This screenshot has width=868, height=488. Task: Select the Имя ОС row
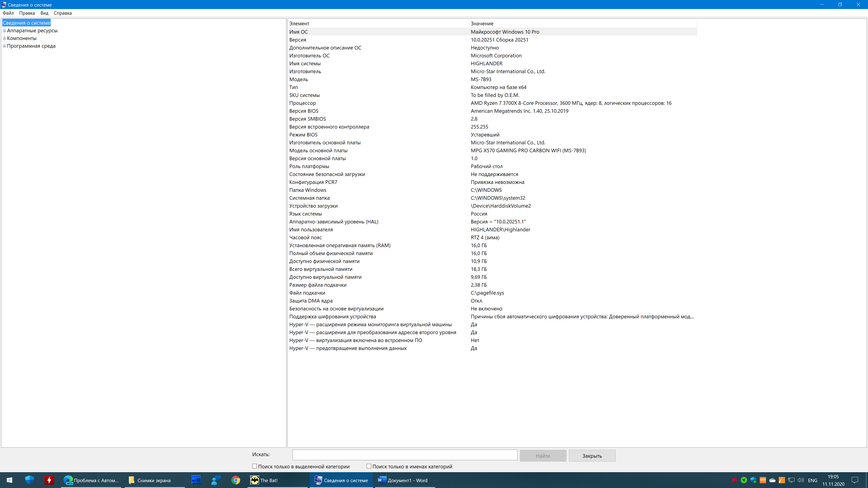pyautogui.click(x=493, y=32)
